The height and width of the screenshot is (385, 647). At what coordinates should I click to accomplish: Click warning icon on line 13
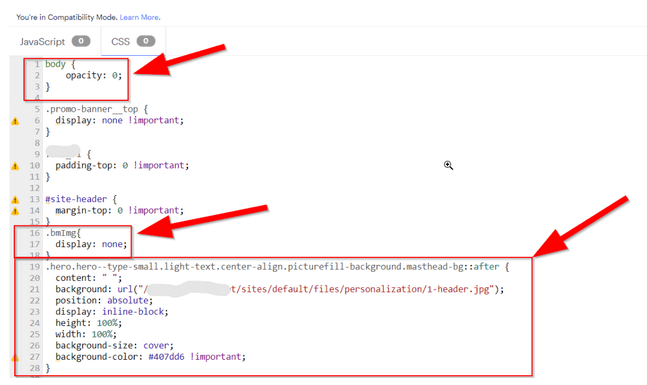coord(15,200)
